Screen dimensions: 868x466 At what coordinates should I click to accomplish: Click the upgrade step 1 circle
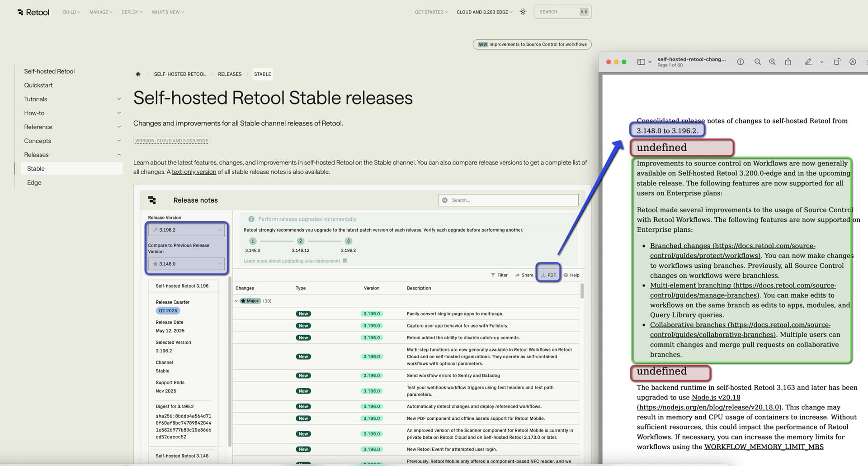[x=253, y=241]
